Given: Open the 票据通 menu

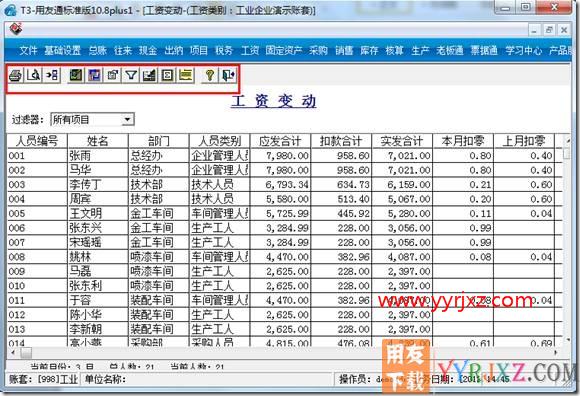Looking at the screenshot, I should point(484,50).
